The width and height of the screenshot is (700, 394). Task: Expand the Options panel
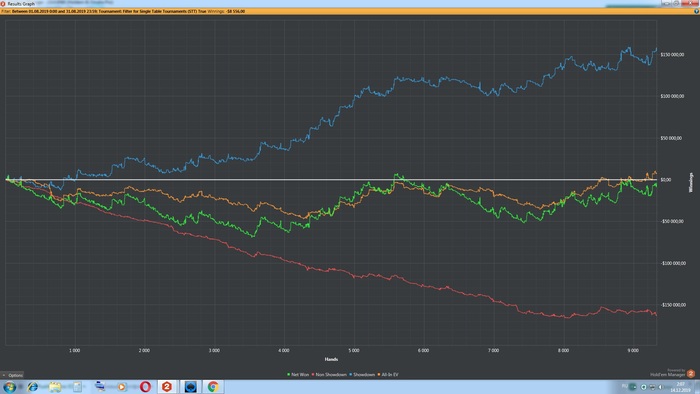click(x=12, y=375)
